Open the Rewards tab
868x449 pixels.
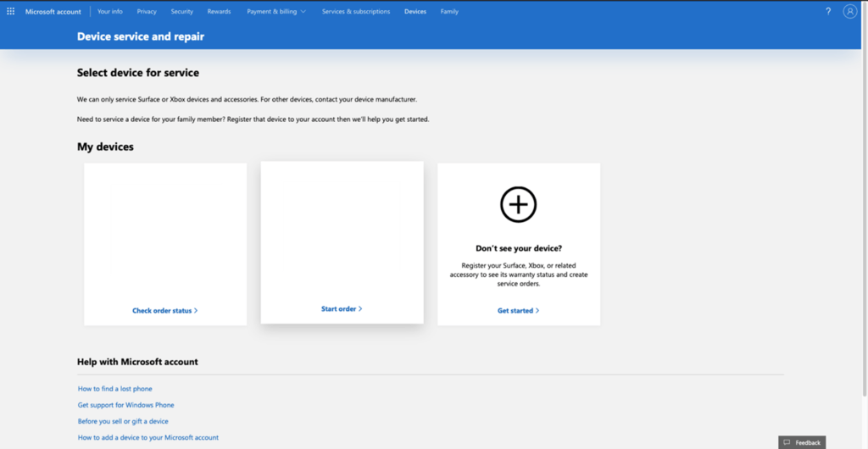click(x=220, y=12)
